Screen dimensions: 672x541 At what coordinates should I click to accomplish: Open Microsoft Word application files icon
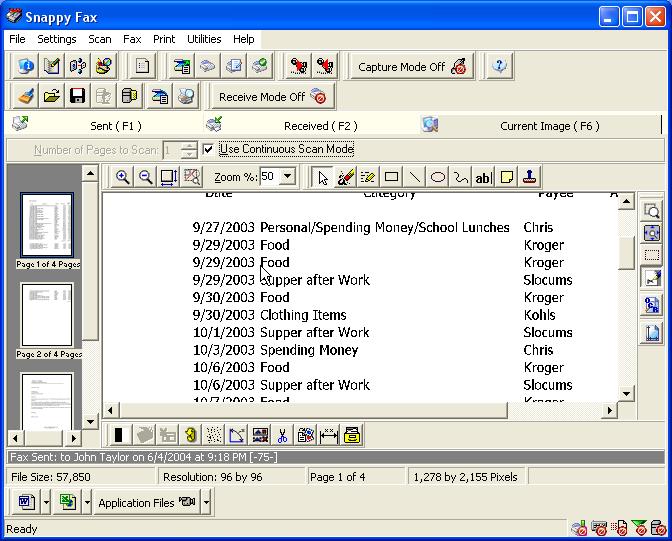(27, 502)
